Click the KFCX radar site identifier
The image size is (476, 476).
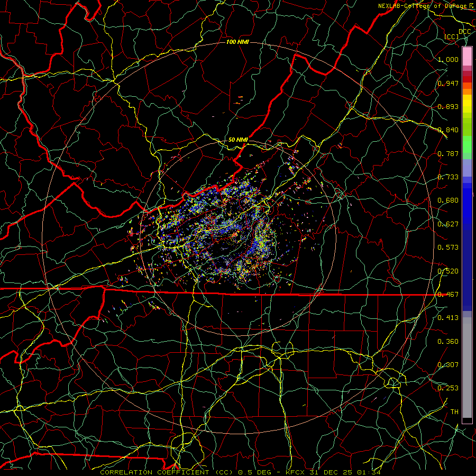point(296,472)
